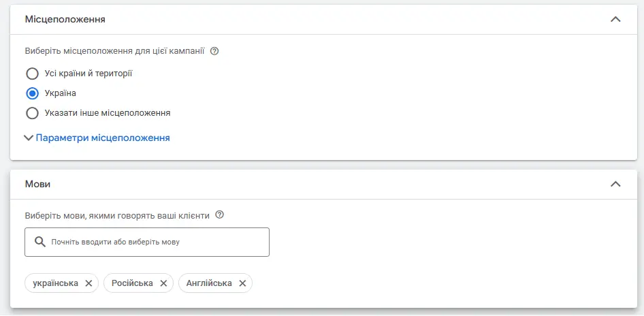This screenshot has width=644, height=316.
Task: Collapse the Місцеположення section chevron
Action: [615, 19]
